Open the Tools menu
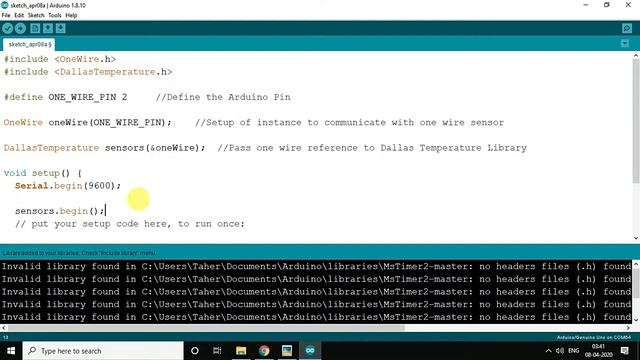The image size is (640, 360). coord(55,16)
